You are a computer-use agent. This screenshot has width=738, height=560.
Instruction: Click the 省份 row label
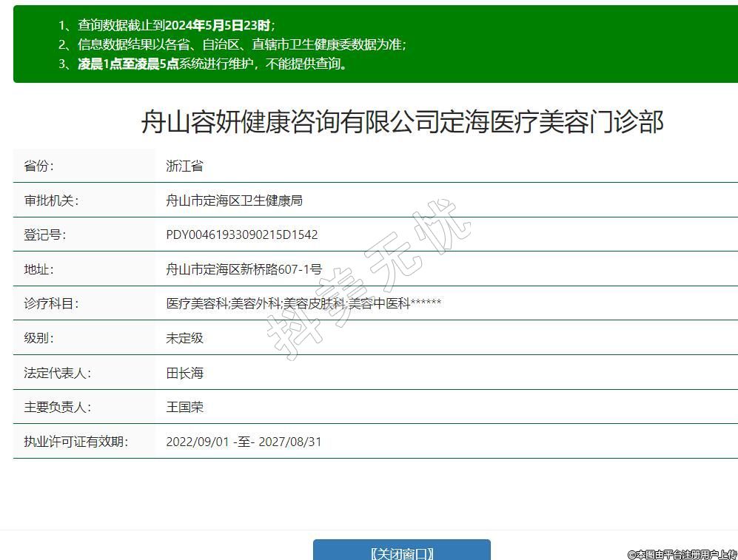point(39,166)
